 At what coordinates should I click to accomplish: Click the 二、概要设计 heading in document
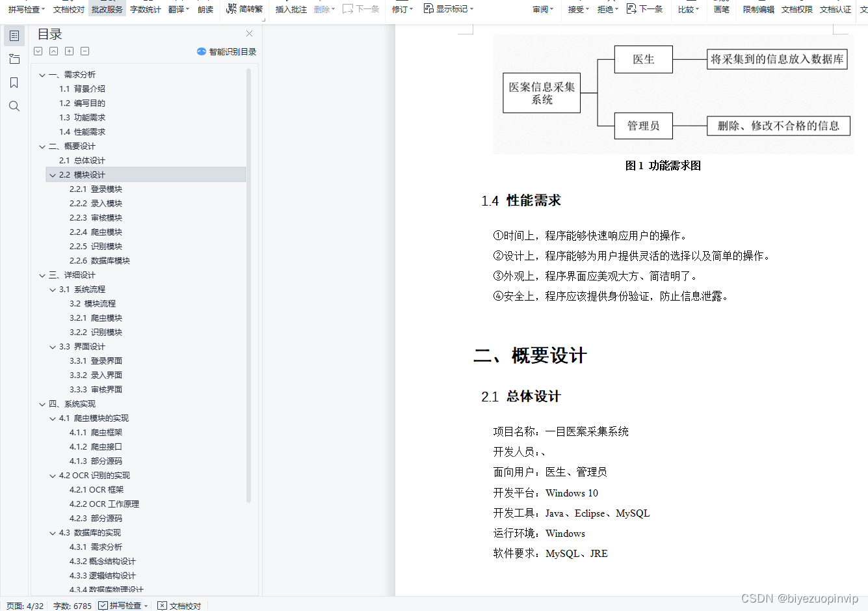531,355
